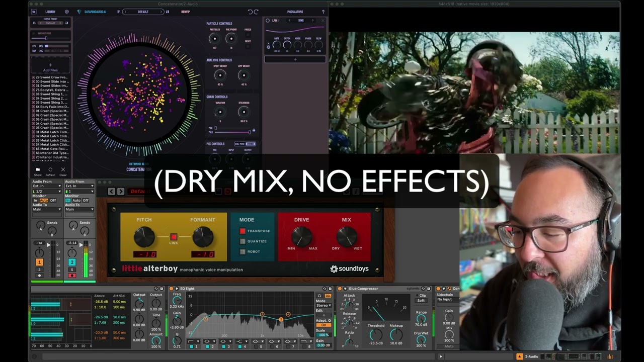
Task: Go to next preset arrow beside DEFAULT
Action: pos(162,12)
